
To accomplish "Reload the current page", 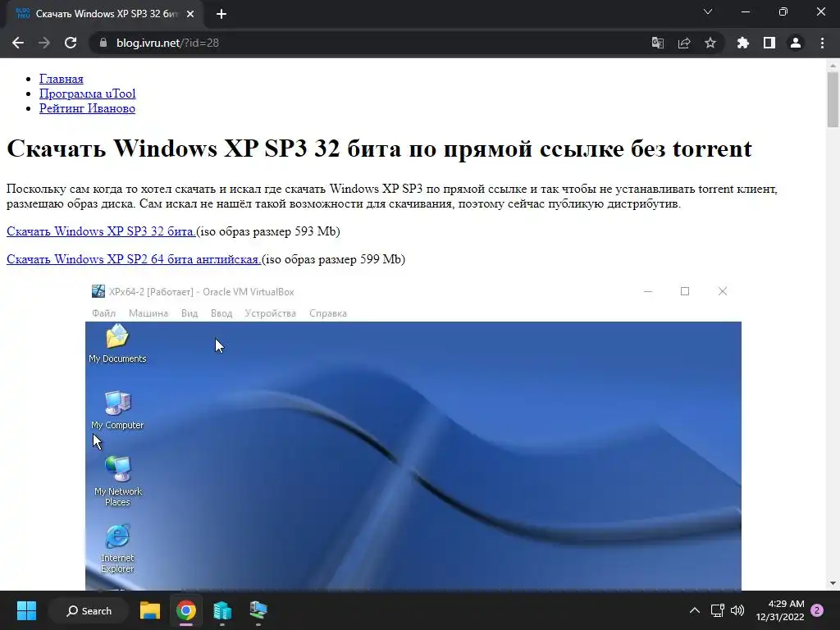I will pyautogui.click(x=71, y=43).
